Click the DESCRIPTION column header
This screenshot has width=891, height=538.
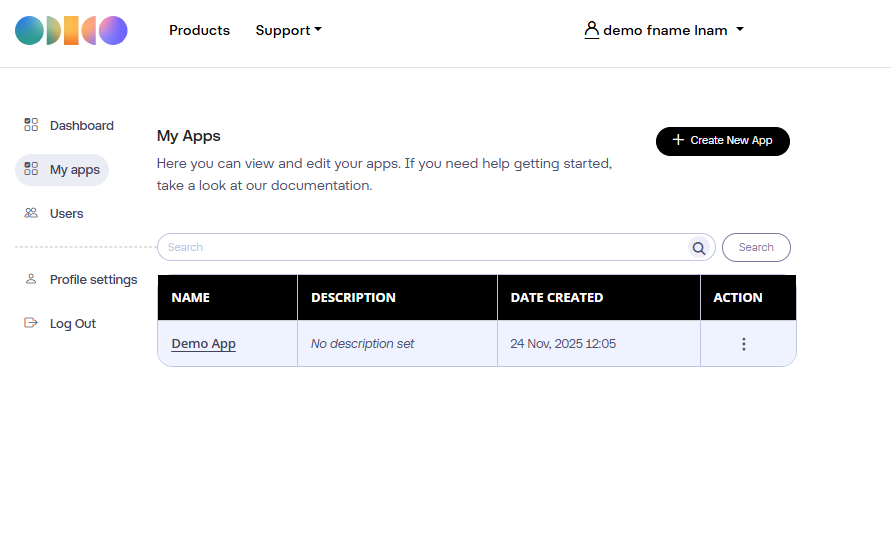(x=353, y=298)
